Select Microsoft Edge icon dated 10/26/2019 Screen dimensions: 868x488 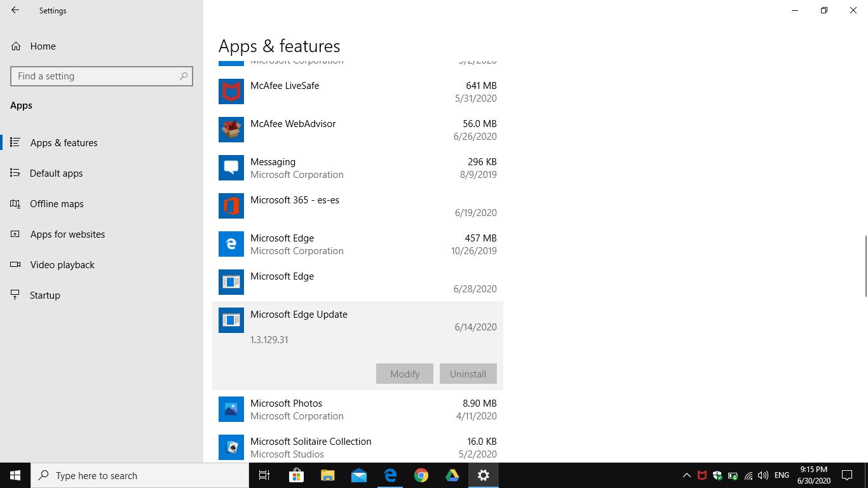(231, 244)
